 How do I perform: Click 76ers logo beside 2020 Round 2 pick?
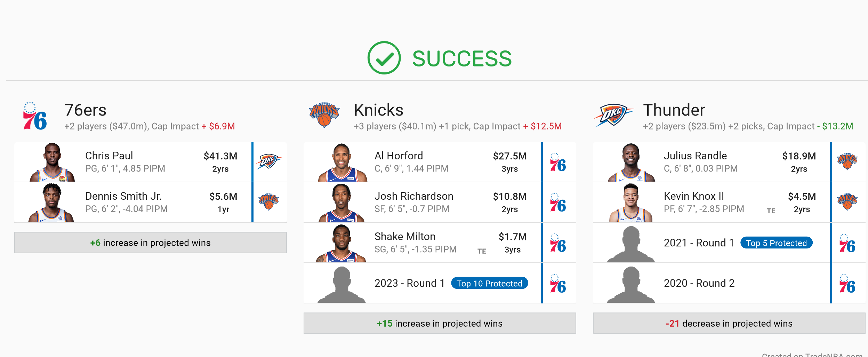point(847,284)
